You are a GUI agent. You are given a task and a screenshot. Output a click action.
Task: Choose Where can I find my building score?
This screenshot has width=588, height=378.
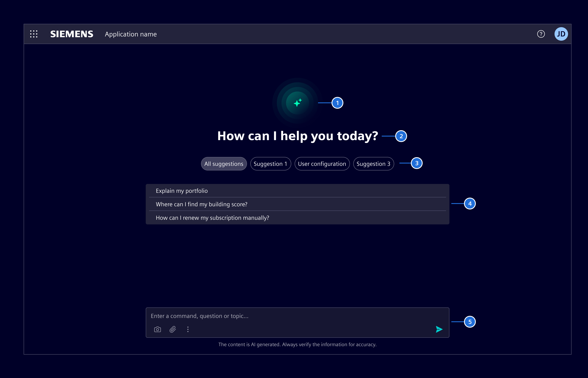pos(202,204)
